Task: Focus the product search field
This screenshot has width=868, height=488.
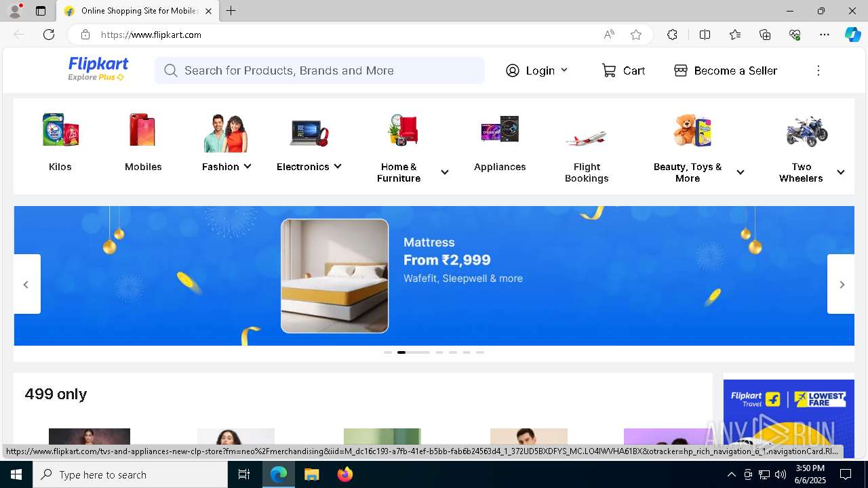Action: 319,70
